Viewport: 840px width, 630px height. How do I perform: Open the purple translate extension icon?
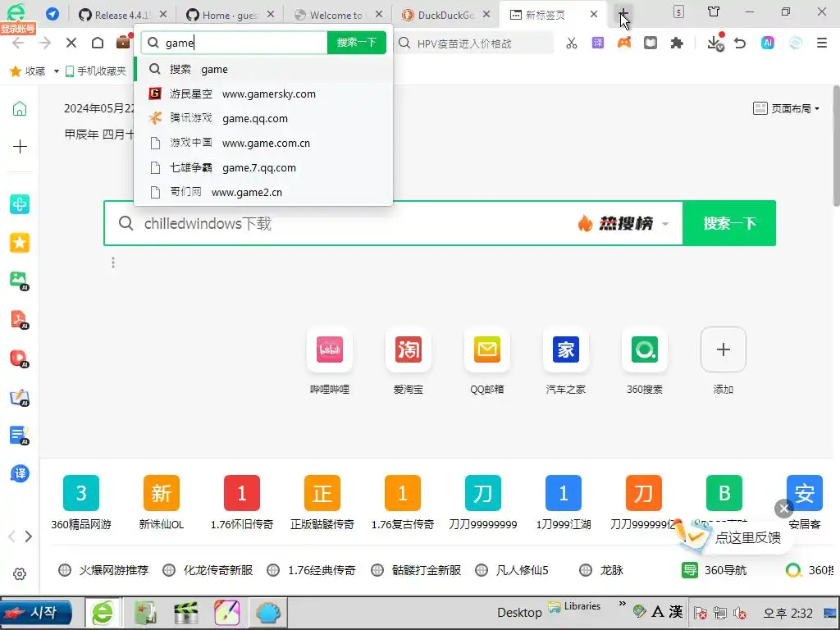pos(598,43)
